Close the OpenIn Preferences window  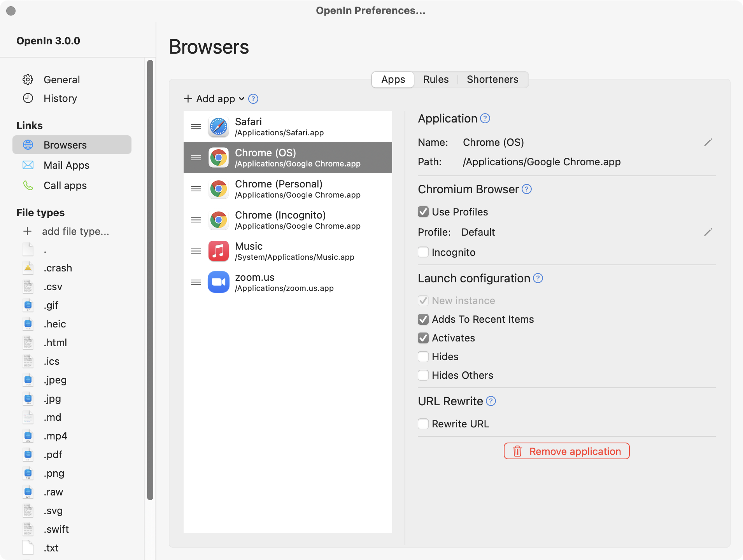tap(11, 11)
